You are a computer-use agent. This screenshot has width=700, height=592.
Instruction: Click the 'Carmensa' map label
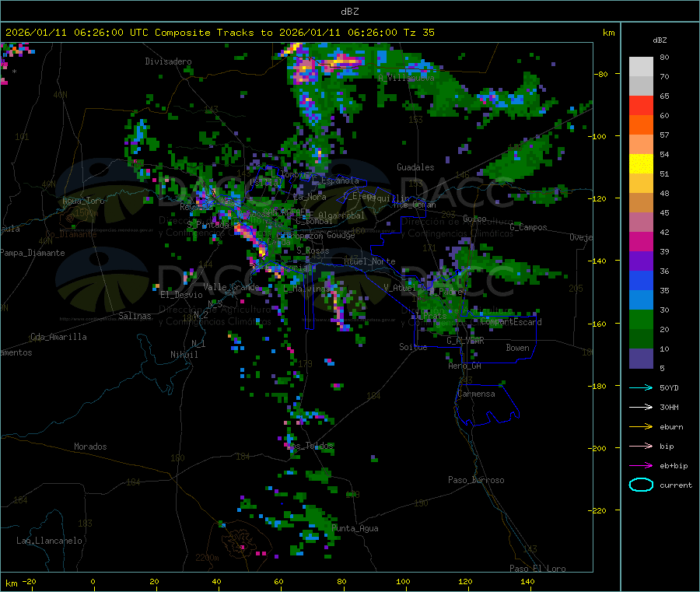pos(476,394)
